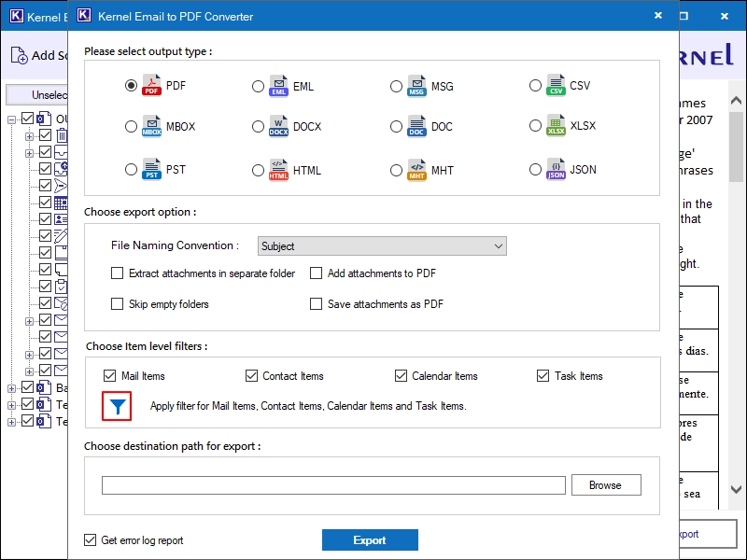Expand the last Te tree node

coord(11,423)
